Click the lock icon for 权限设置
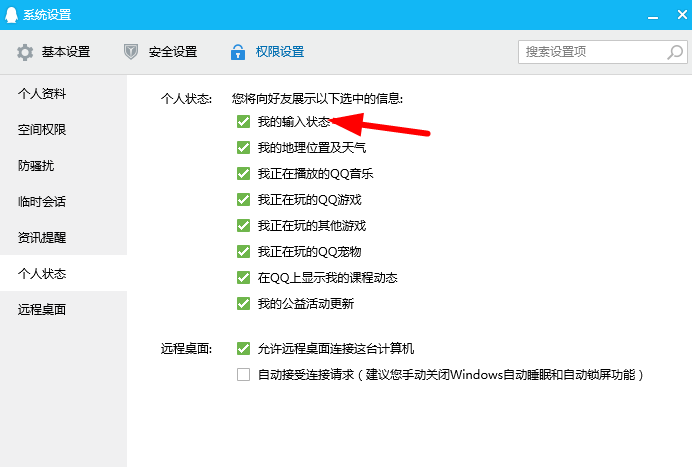692x467 pixels. pyautogui.click(x=238, y=52)
